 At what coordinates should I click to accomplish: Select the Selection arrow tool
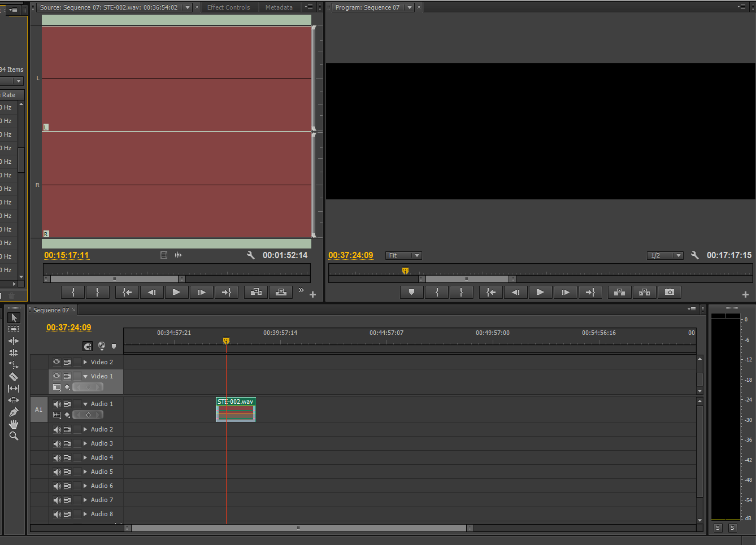(x=14, y=317)
